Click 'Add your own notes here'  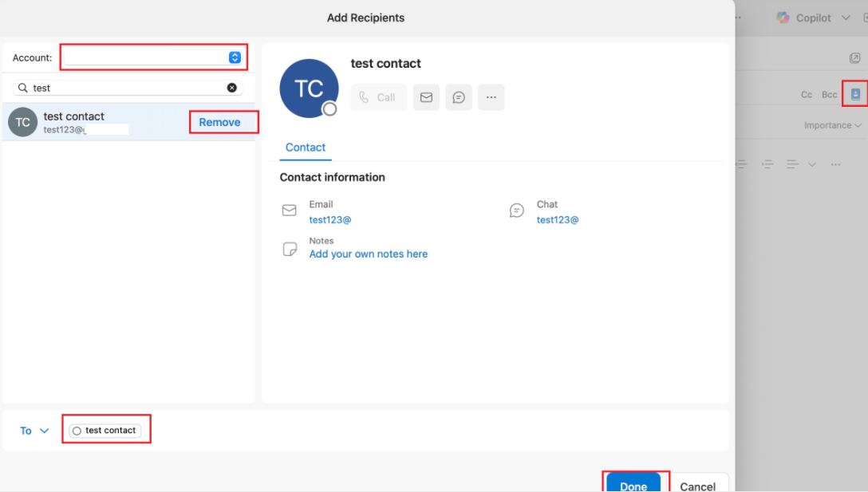click(368, 254)
